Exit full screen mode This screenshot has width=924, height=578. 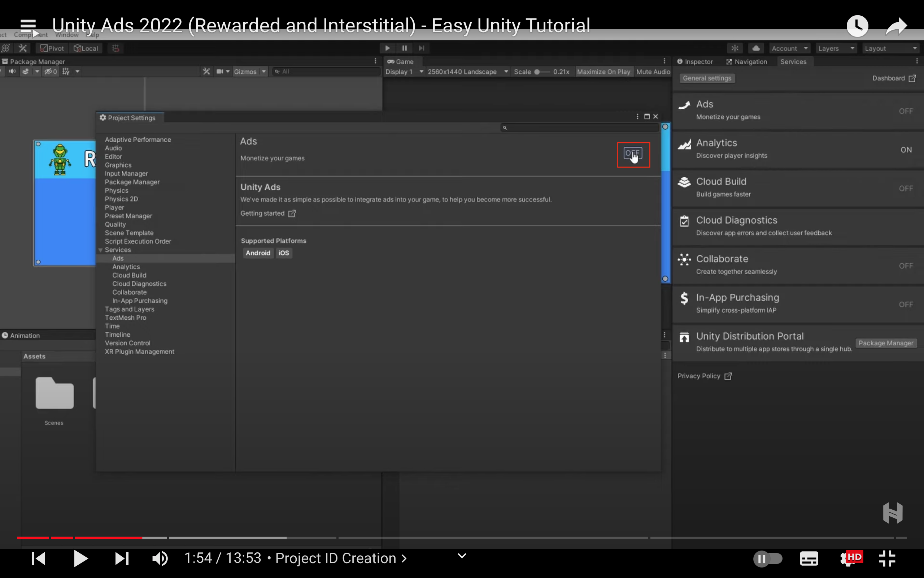pyautogui.click(x=887, y=558)
